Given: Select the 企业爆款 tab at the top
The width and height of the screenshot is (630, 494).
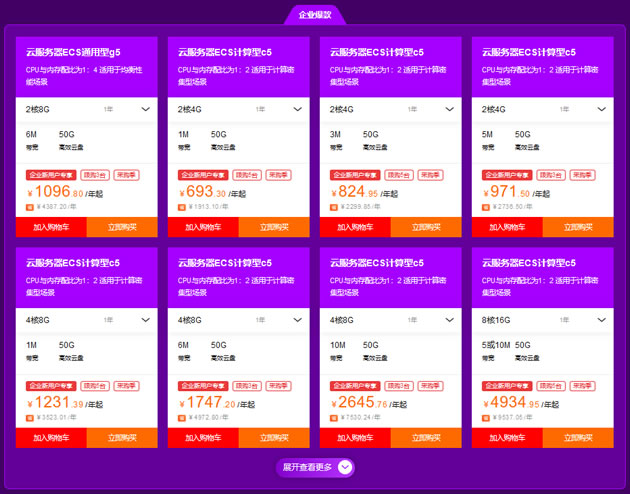Looking at the screenshot, I should click(315, 15).
